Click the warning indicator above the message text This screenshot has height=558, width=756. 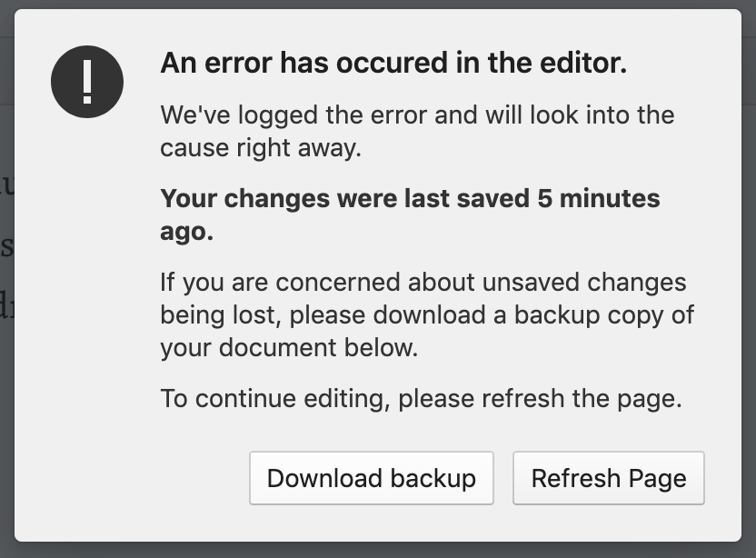pos(88,81)
